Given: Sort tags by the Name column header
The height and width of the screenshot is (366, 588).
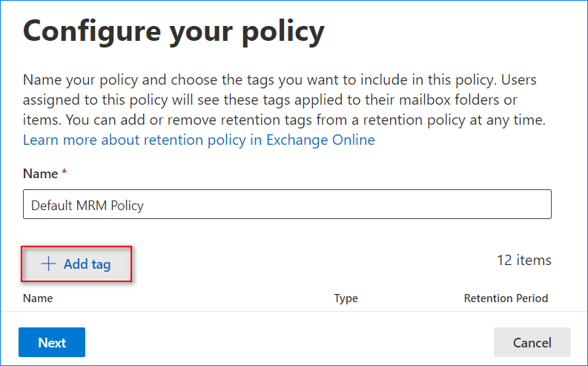Looking at the screenshot, I should (38, 298).
